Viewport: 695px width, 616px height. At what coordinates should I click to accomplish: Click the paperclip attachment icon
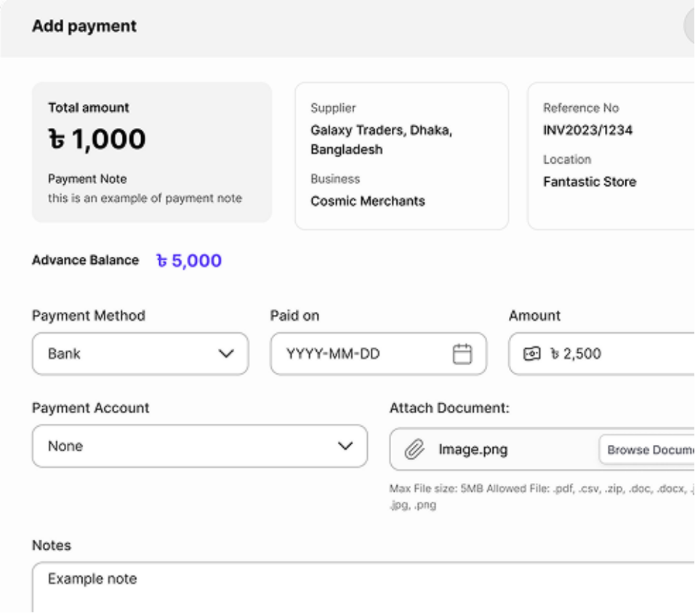click(414, 449)
